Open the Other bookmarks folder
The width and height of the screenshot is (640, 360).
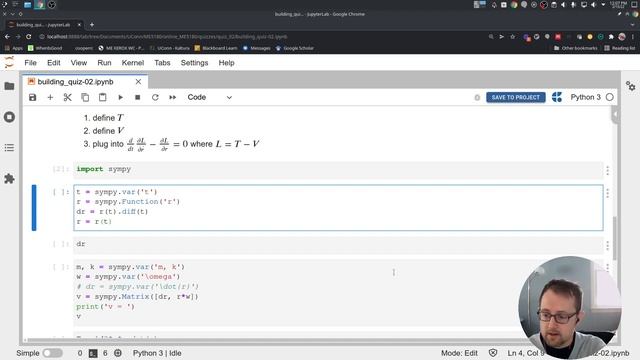coord(575,48)
